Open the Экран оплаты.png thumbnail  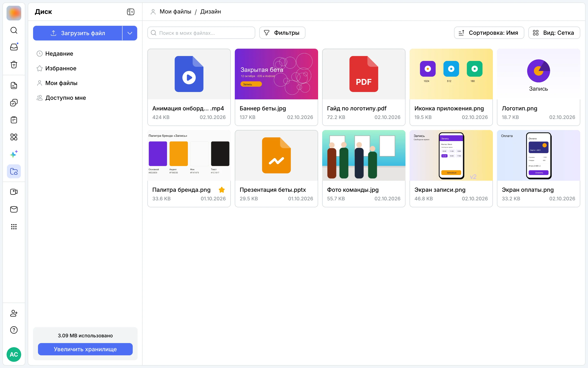(538, 155)
